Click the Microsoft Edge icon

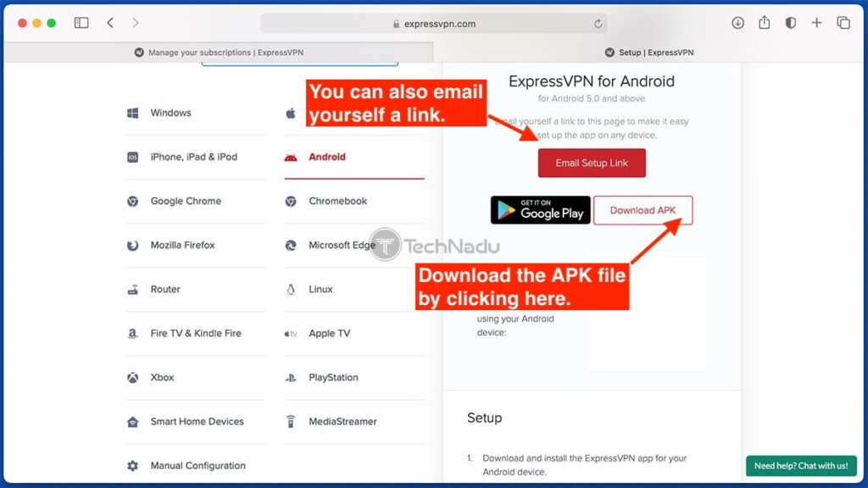[291, 245]
